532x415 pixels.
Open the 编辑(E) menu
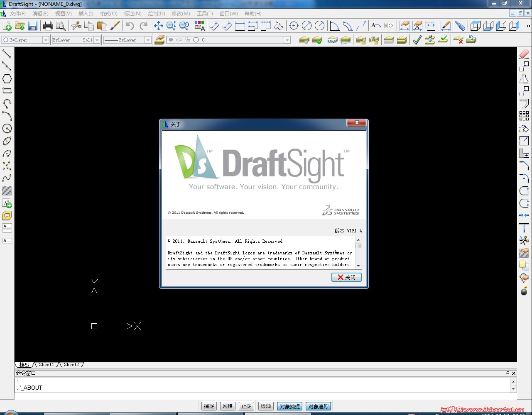click(x=40, y=14)
